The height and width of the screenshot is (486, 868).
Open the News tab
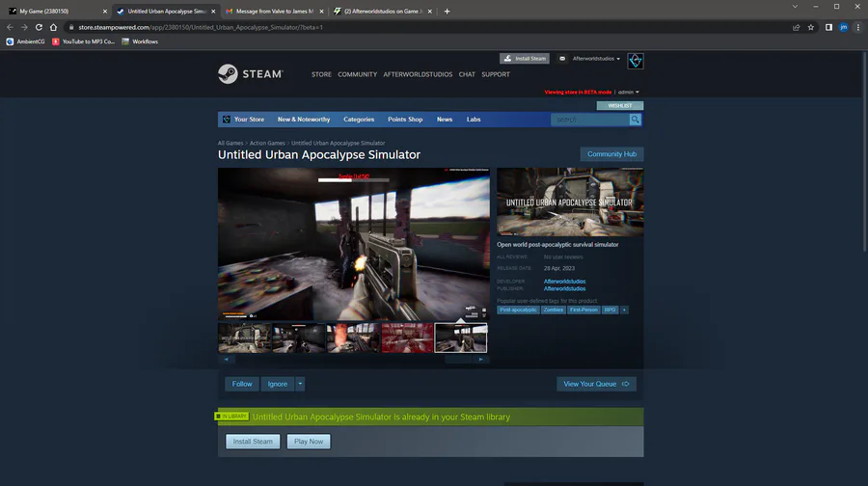coord(445,120)
